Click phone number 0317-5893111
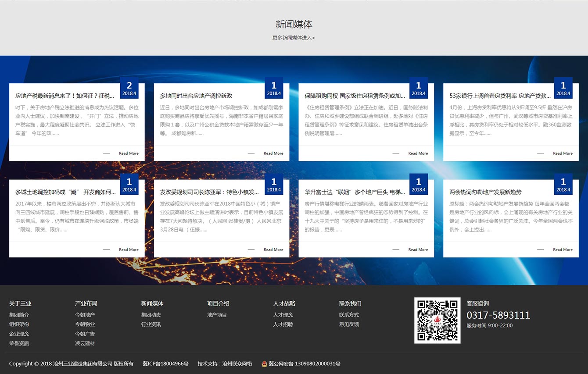Image resolution: width=588 pixels, height=374 pixels. 498,315
